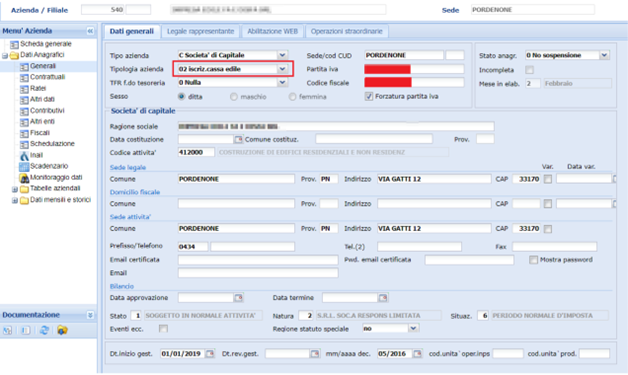Screen dimensions: 628x375
Task: Open calendar picker for Dt.rev.gest.
Action: pos(315,354)
